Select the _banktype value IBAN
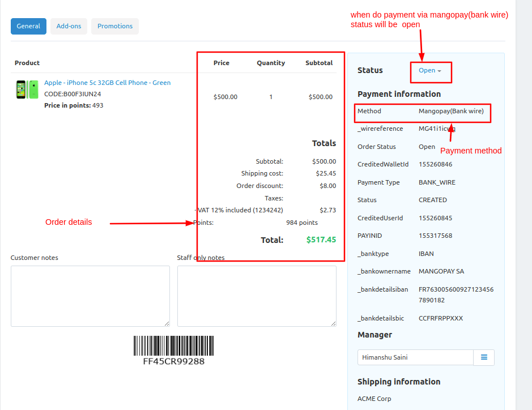The image size is (532, 410). tap(426, 254)
